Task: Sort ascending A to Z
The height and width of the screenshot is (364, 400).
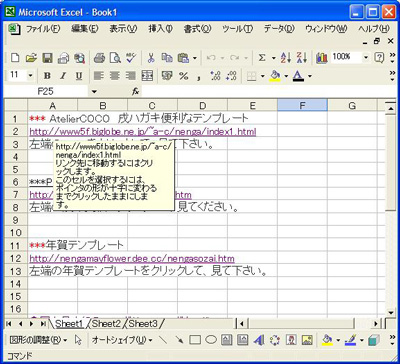Action: click(x=286, y=58)
